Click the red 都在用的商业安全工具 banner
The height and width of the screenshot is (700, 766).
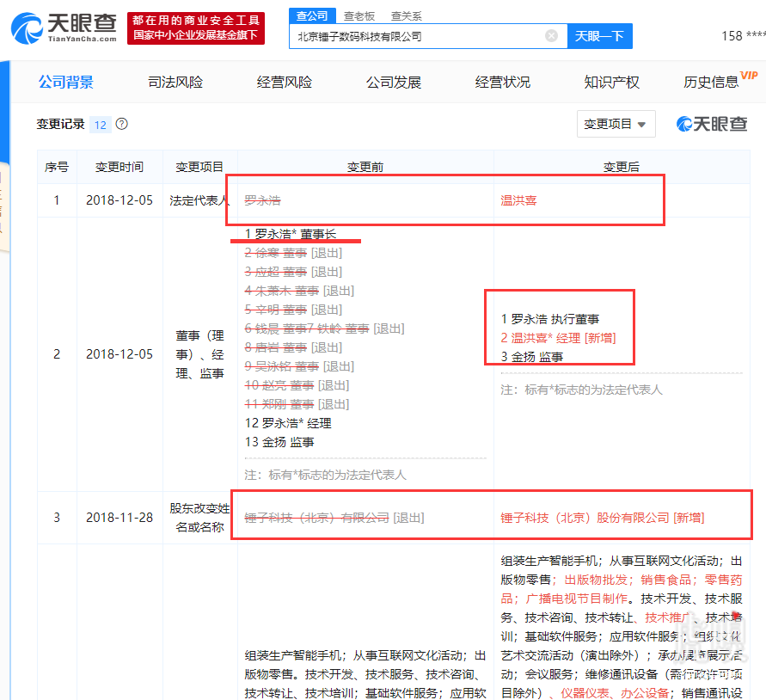click(196, 28)
